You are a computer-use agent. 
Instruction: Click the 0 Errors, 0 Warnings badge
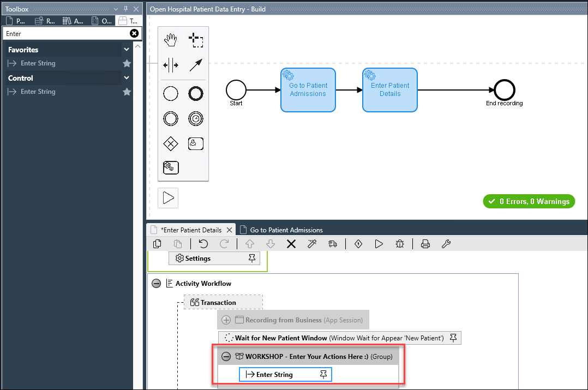[x=529, y=201]
